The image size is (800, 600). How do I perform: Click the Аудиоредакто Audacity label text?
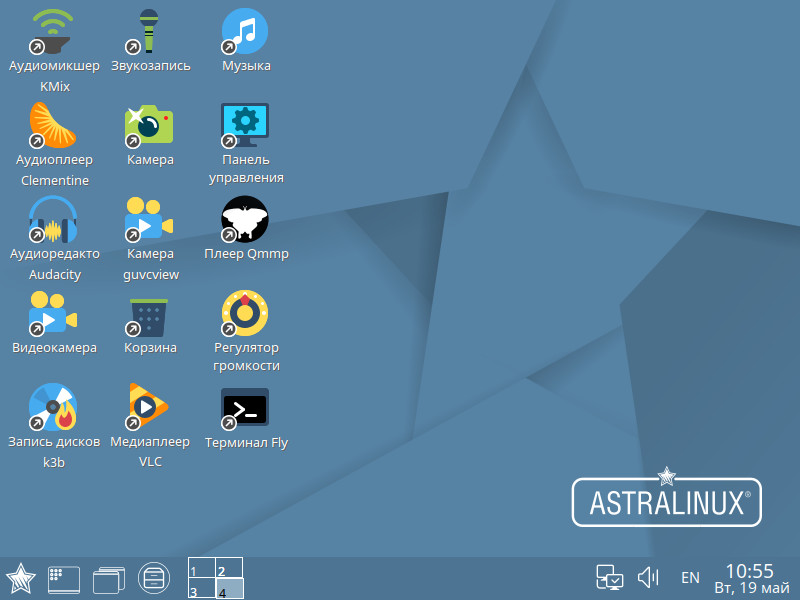[55, 264]
